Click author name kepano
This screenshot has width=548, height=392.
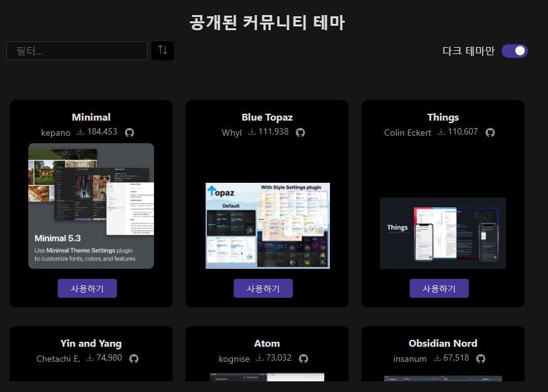click(x=55, y=133)
